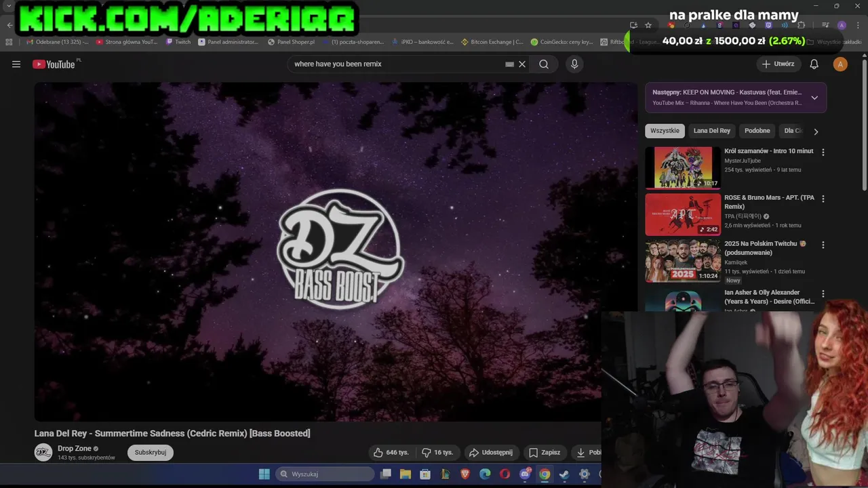Open Discord from the taskbar

(x=525, y=474)
